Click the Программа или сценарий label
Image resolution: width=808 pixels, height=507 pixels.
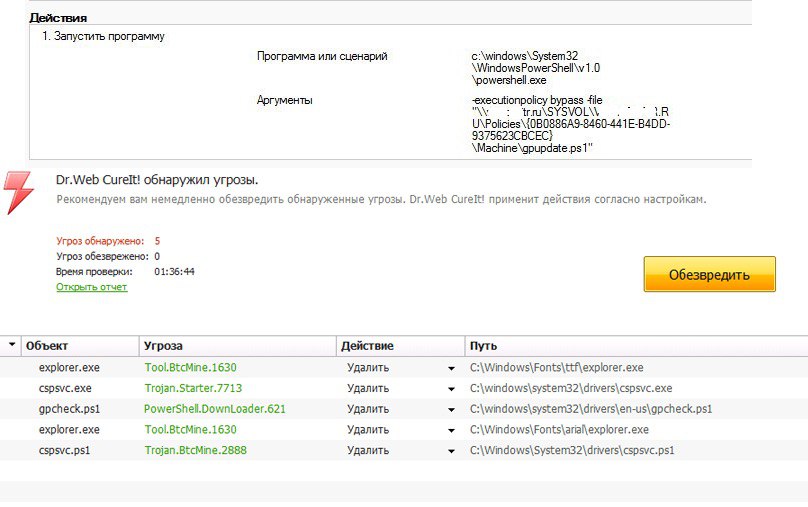[x=322, y=56]
